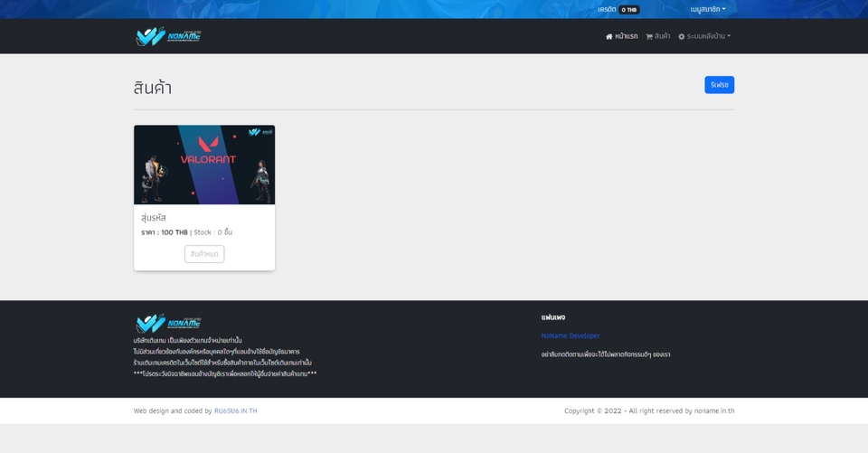Go to the หน้าแรก page
The image size is (868, 453).
coord(622,36)
